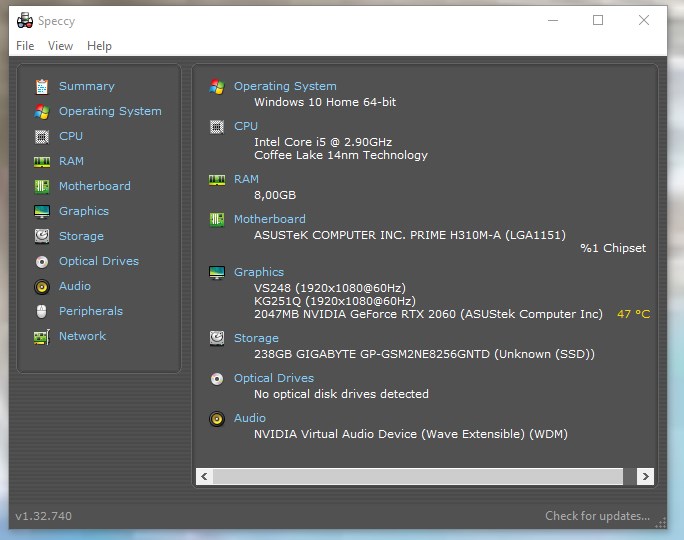
Task: Open the Audio heading link in summary
Action: point(250,418)
